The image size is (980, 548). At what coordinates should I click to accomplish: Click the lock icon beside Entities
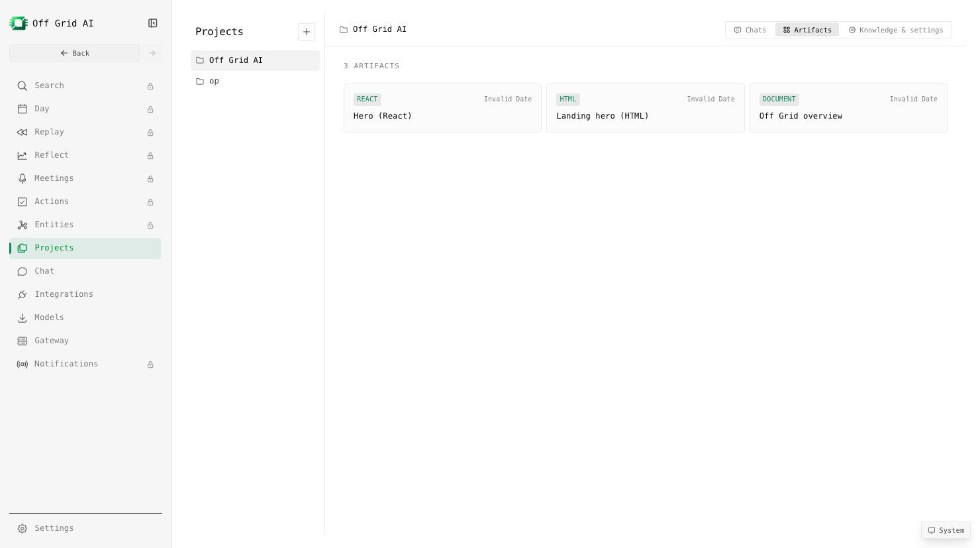pos(150,225)
